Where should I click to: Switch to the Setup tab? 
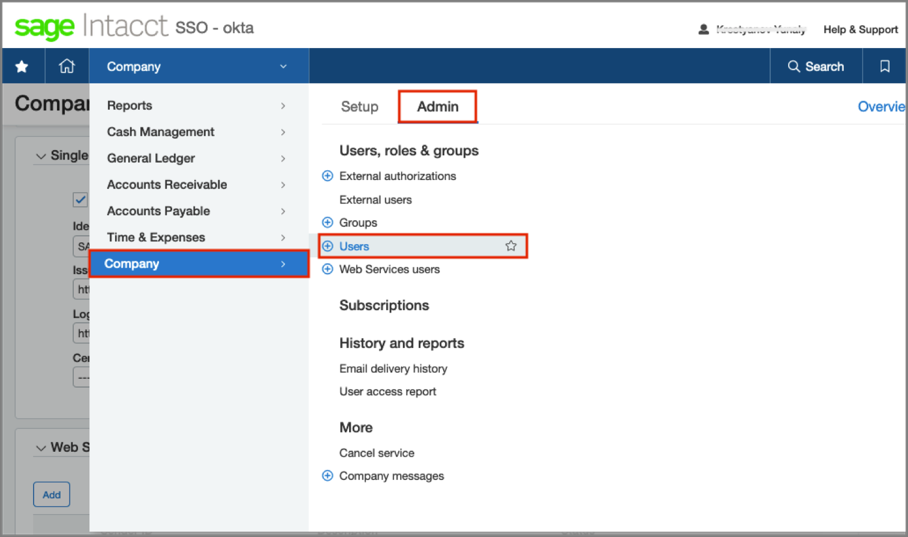pos(359,107)
